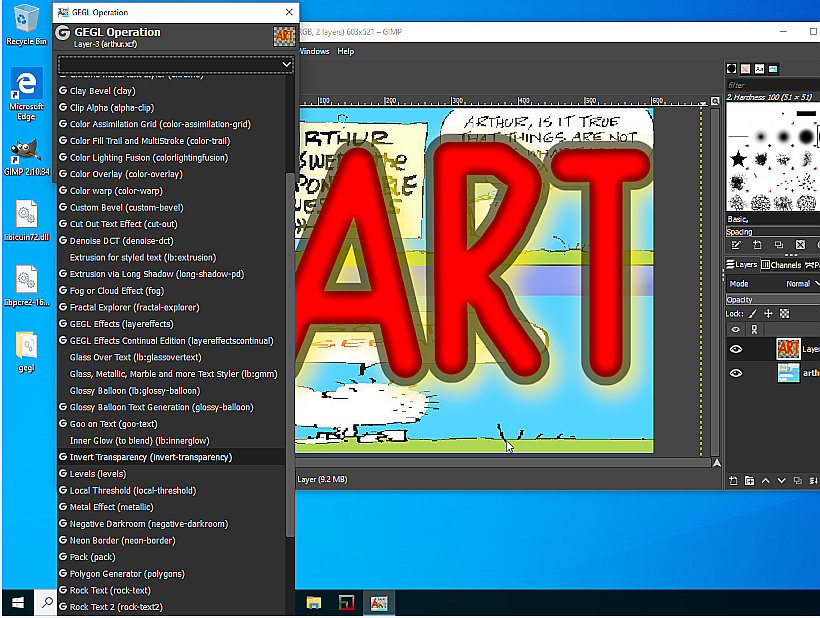The image size is (820, 618).
Task: Click the canvas navigation corner icon
Action: pos(716,463)
